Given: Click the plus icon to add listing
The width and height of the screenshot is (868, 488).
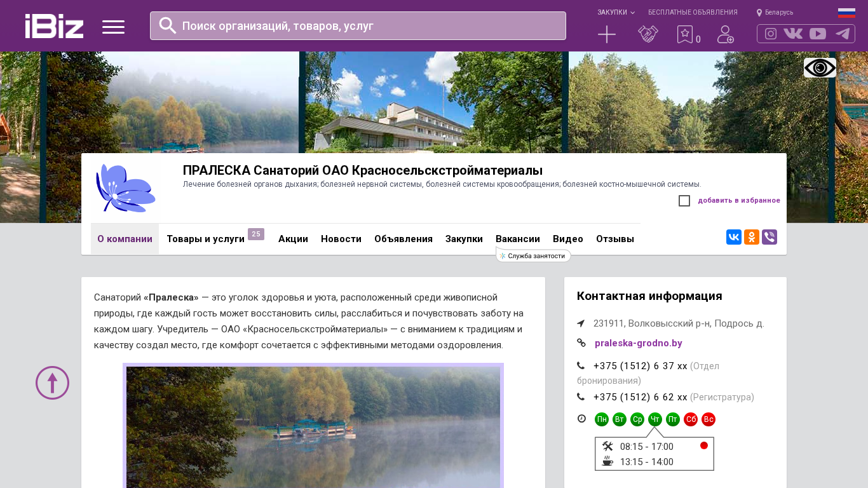Looking at the screenshot, I should (x=607, y=34).
